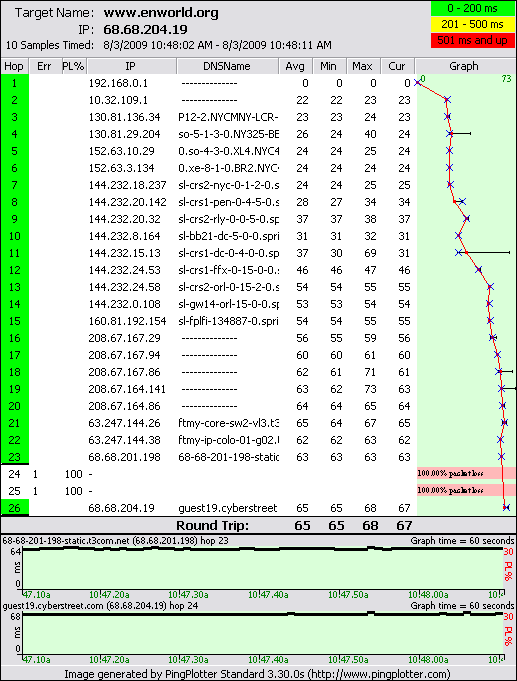
Task: Click DNS name ftmy-core-sw2-vl3.t3
Action: pos(229,423)
